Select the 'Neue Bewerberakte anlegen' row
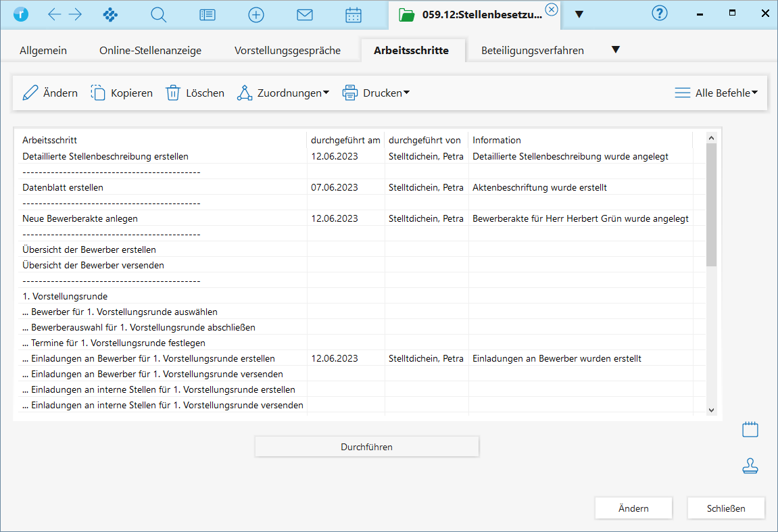 pos(80,218)
